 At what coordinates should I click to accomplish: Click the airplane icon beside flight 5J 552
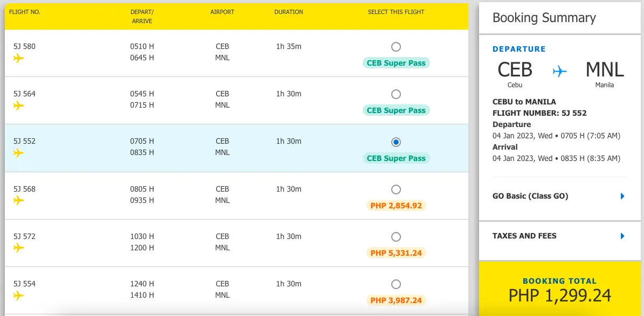(19, 153)
